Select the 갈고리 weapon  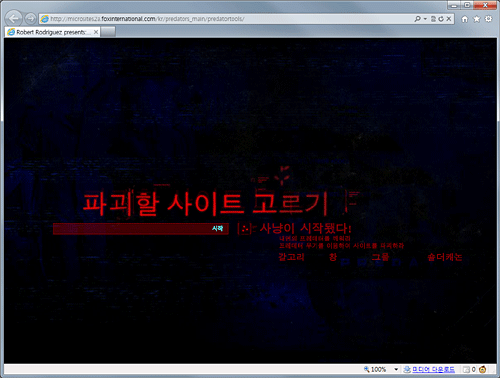tap(291, 257)
